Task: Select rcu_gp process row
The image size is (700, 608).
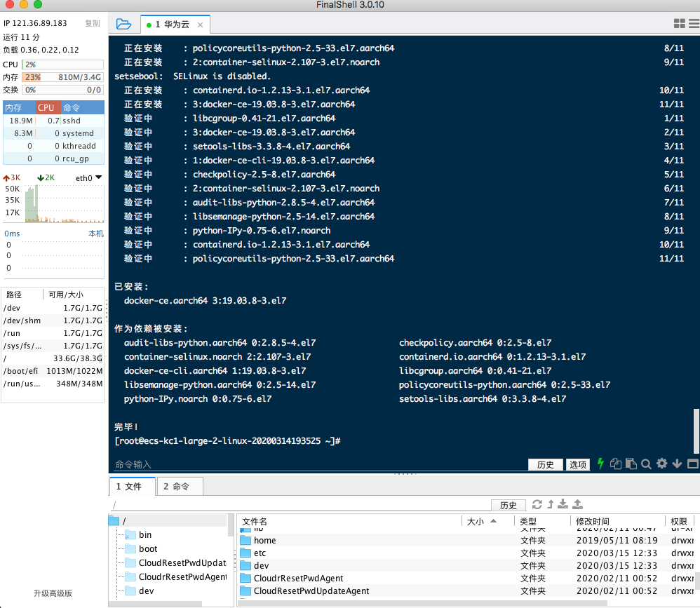Action: point(53,158)
